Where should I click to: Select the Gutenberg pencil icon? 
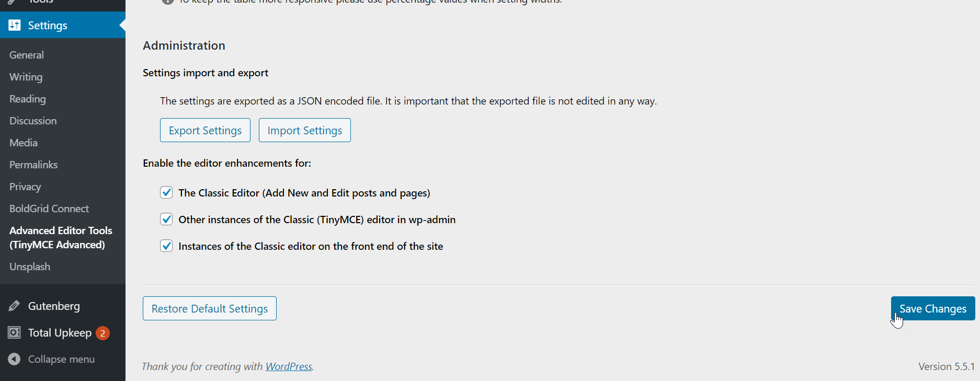click(14, 306)
